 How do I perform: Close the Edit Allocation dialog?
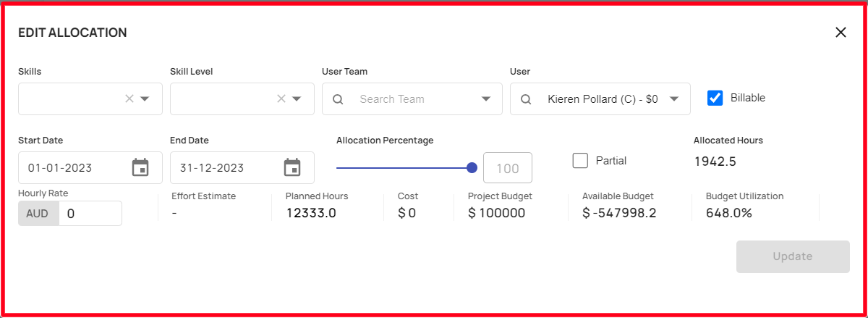pyautogui.click(x=841, y=32)
